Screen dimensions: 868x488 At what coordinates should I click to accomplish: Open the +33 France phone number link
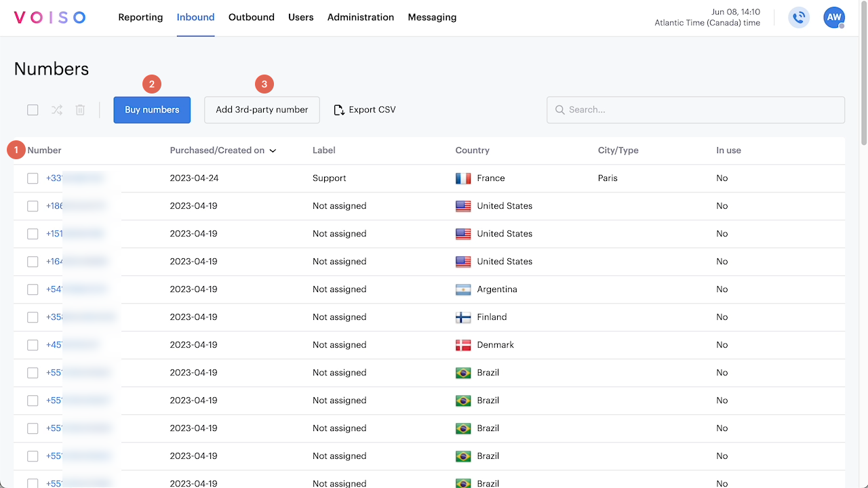[x=75, y=178]
